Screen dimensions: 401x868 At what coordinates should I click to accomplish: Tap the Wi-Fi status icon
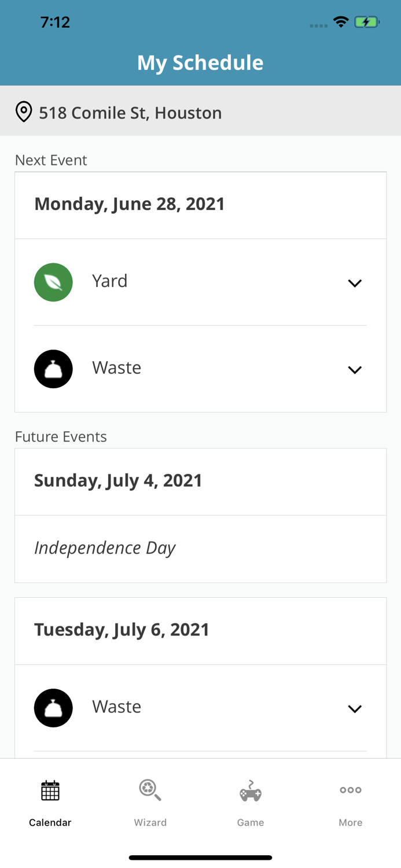click(341, 21)
